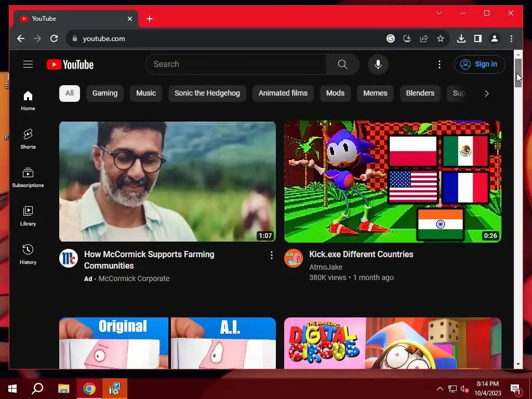Select the Music filter chip
The width and height of the screenshot is (532, 399).
146,94
